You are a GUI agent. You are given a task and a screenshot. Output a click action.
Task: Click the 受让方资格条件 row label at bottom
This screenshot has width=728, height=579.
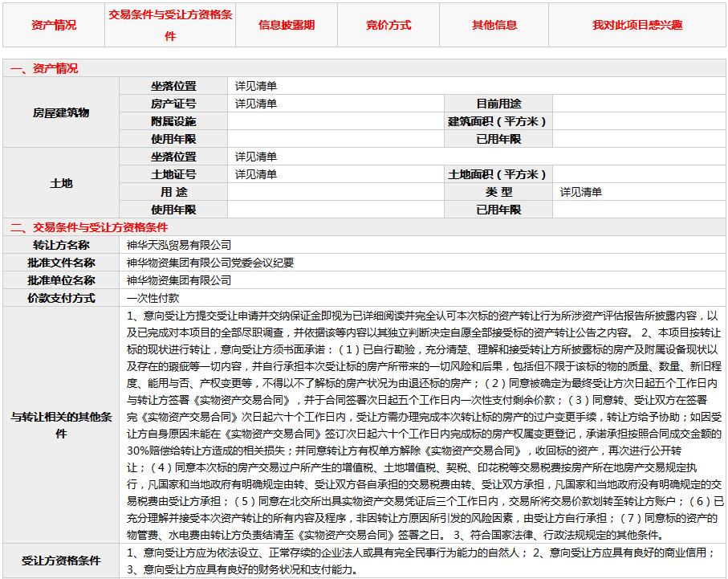(61, 561)
